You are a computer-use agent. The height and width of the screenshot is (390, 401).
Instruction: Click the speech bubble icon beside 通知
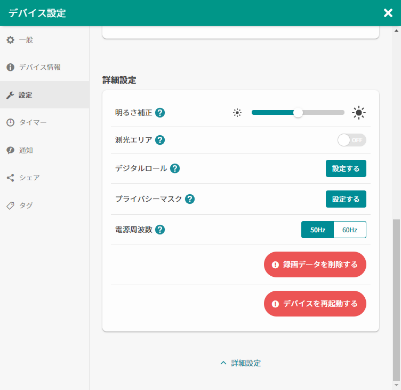10,150
